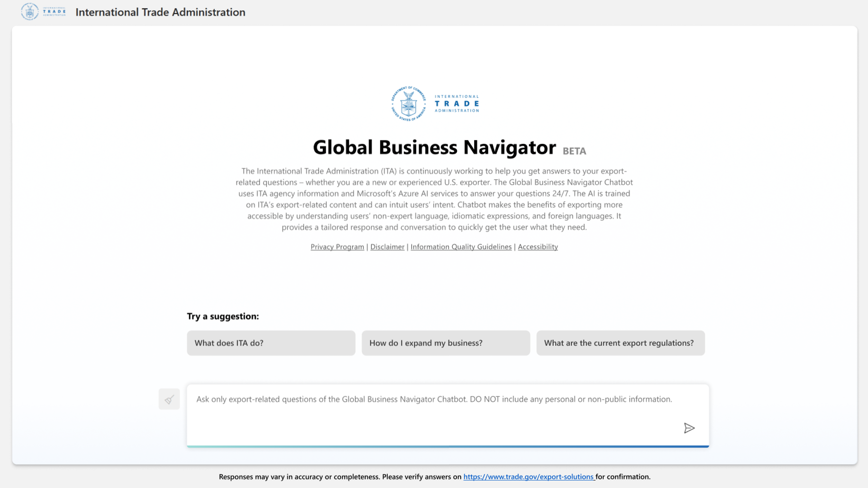The width and height of the screenshot is (868, 488).
Task: Select the International Trade Administration wordmark logo
Action: pyautogui.click(x=457, y=103)
